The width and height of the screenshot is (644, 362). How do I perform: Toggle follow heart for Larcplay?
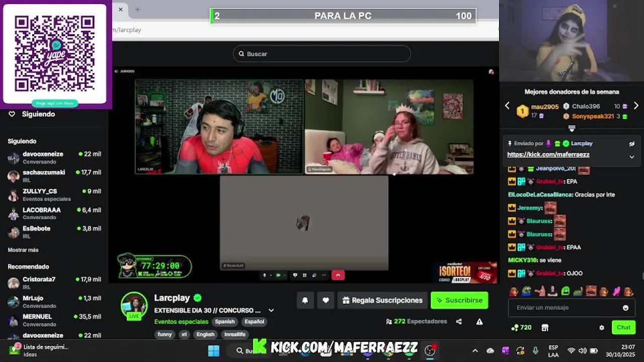tap(326, 300)
